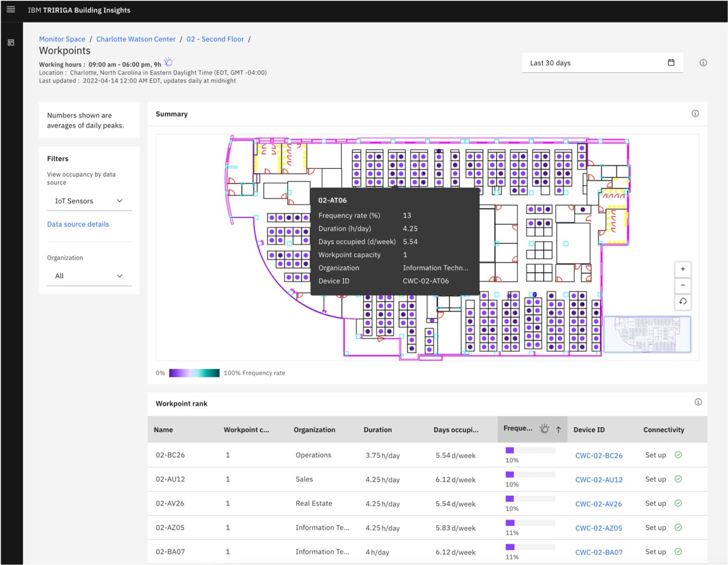Reset the floor plan view rotation
This screenshot has height=565, width=728.
(x=682, y=302)
